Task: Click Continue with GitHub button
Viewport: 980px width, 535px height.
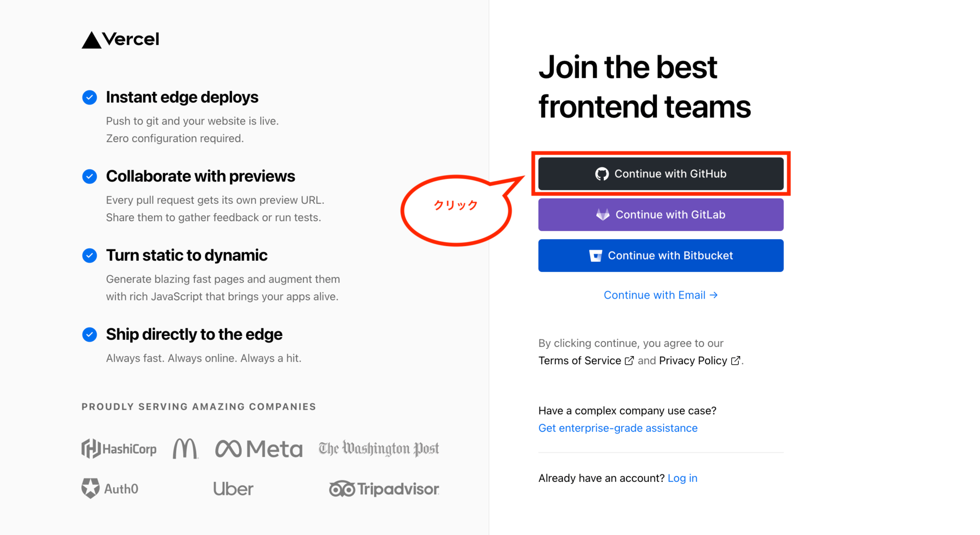Action: (x=660, y=174)
